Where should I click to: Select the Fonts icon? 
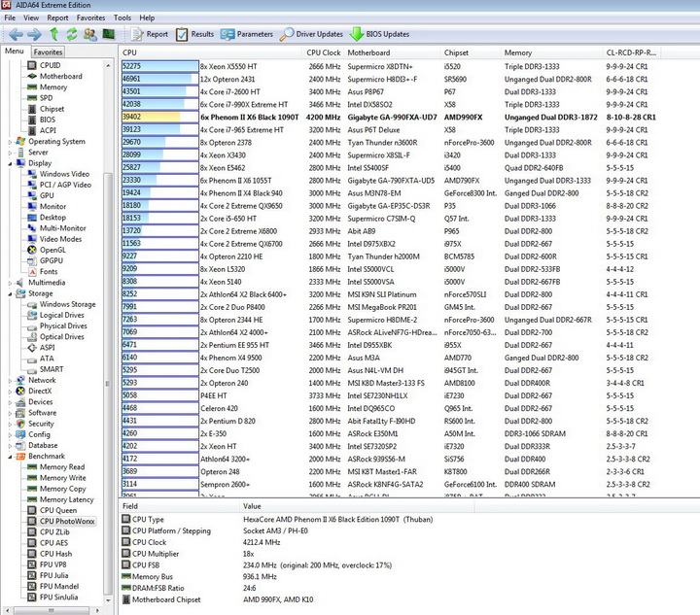[32, 272]
